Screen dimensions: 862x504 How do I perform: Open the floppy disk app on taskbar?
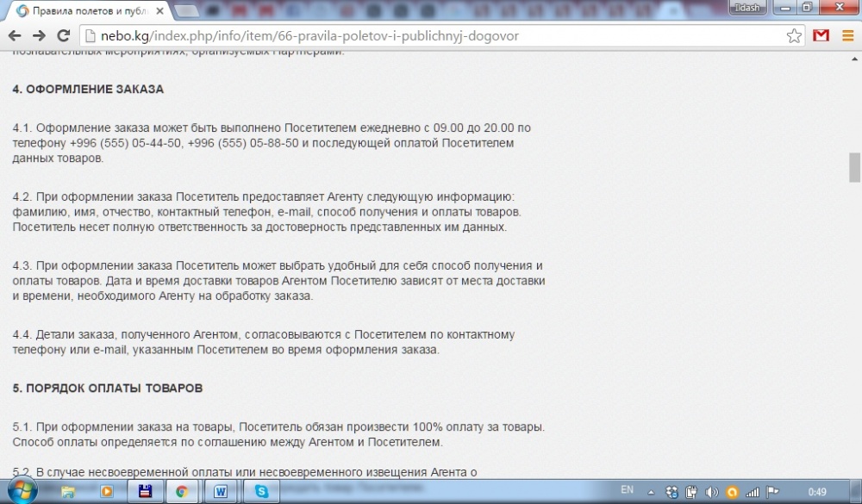click(145, 491)
